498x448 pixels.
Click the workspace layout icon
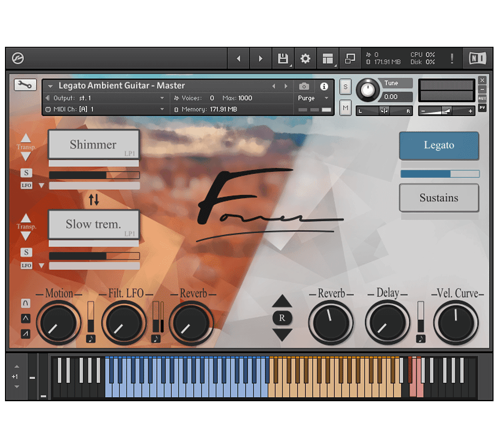pyautogui.click(x=327, y=59)
